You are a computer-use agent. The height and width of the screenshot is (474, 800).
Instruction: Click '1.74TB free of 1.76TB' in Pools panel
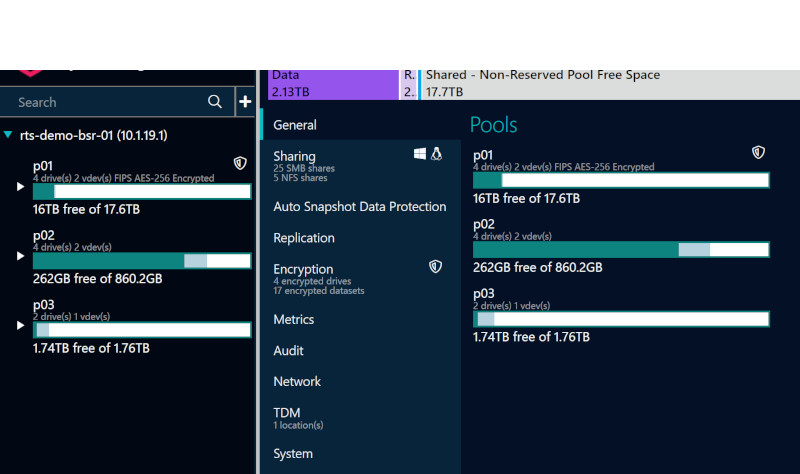[531, 337]
